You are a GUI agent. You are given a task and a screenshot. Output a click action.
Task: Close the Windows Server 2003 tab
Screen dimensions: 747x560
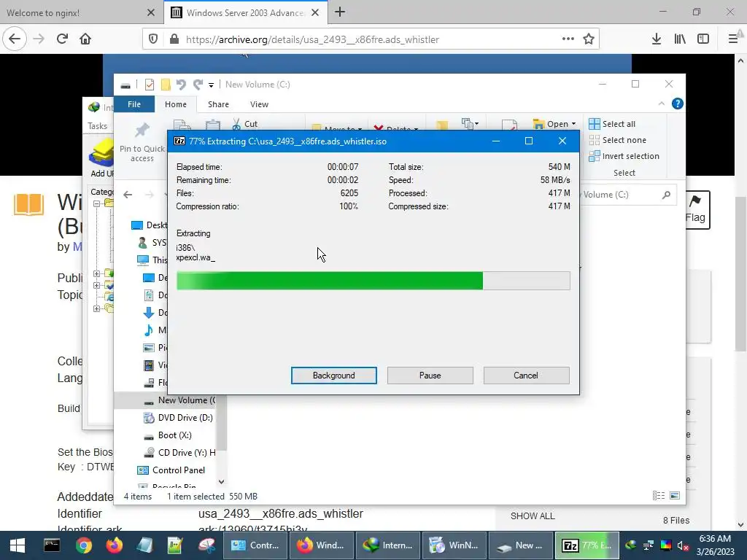tap(315, 13)
